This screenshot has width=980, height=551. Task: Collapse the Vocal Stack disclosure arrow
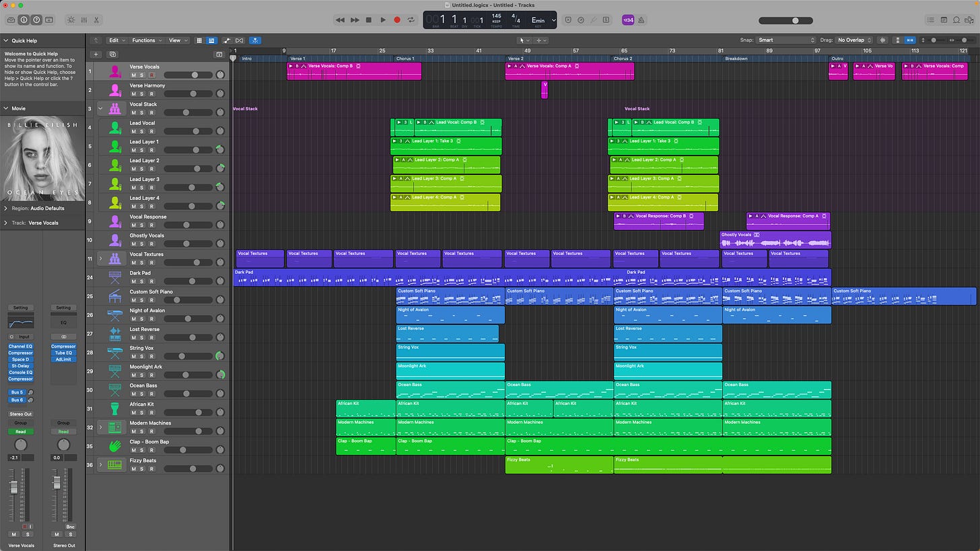click(100, 108)
